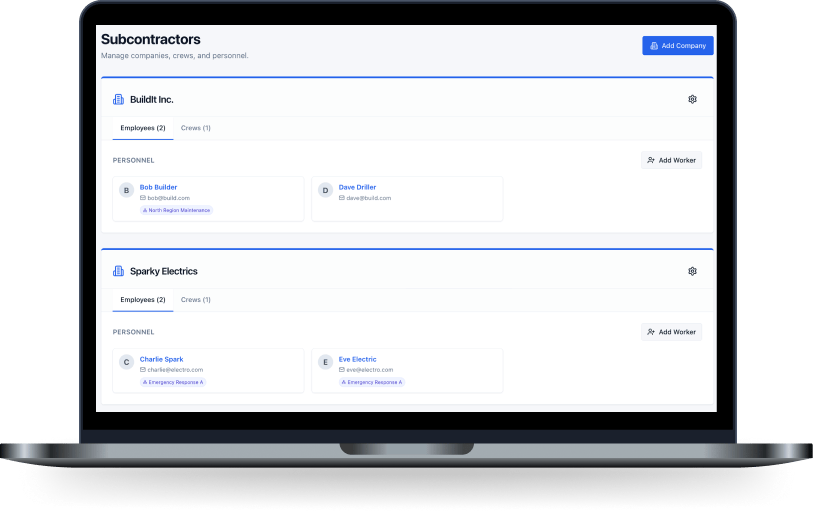Click mail icon beside eve@electro.com

342,370
